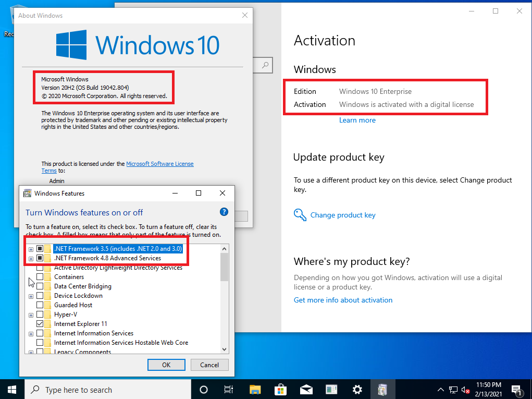The height and width of the screenshot is (399, 532).
Task: Open the taskbar clock and date
Action: pyautogui.click(x=488, y=390)
